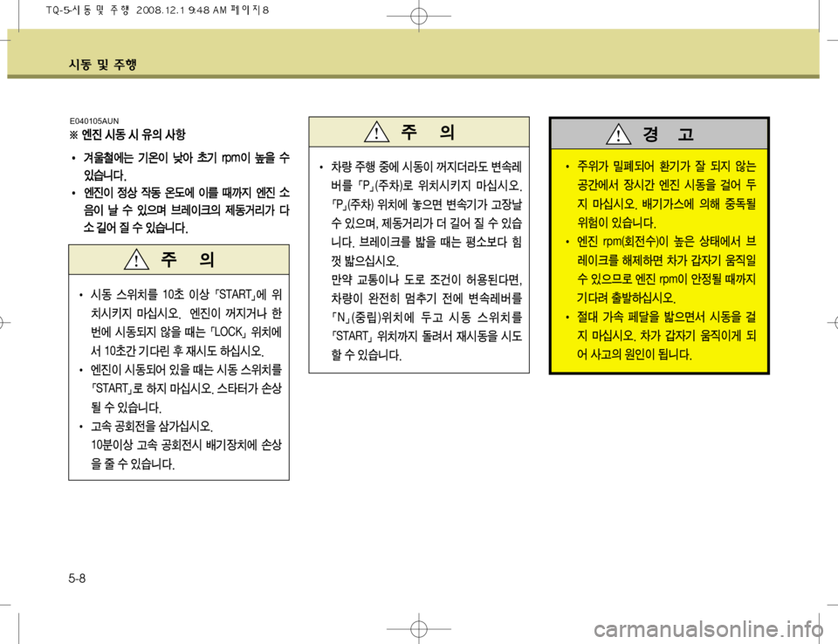Click the line '기다려 출발하십시오.'

click(627, 298)
